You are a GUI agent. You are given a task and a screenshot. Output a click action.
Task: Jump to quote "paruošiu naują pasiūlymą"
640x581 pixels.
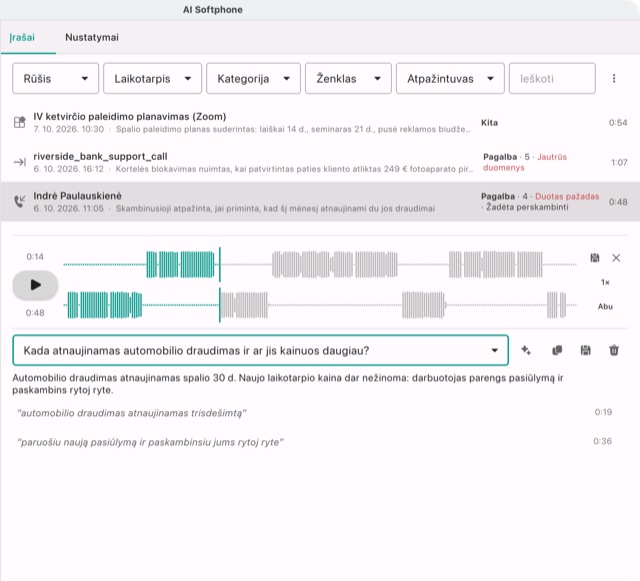point(150,442)
